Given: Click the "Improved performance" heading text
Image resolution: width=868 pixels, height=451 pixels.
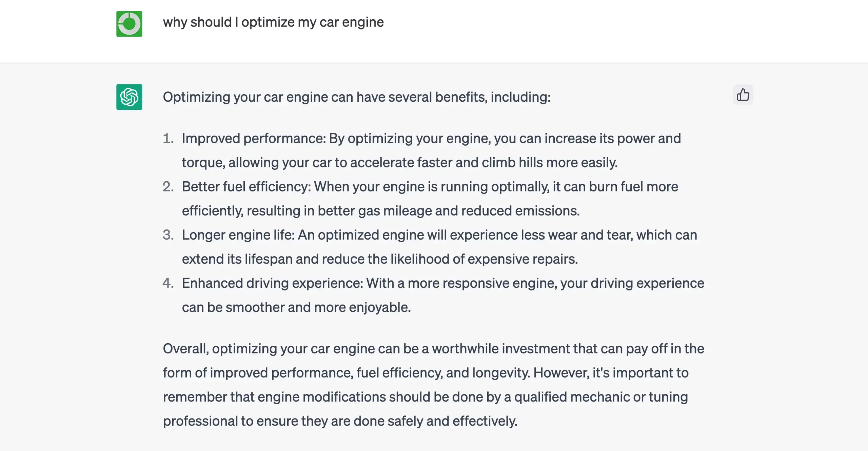Looking at the screenshot, I should coord(253,138).
